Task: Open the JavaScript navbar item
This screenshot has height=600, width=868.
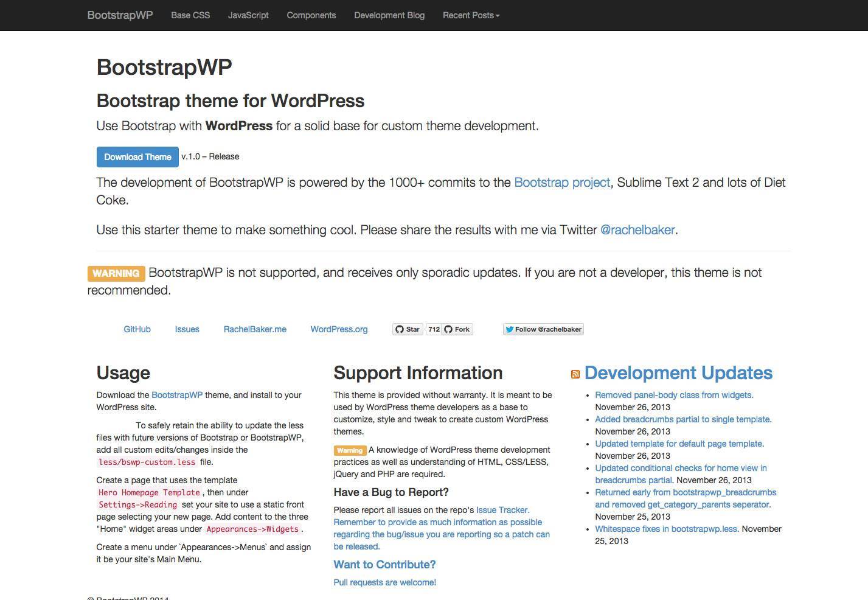Action: tap(248, 15)
